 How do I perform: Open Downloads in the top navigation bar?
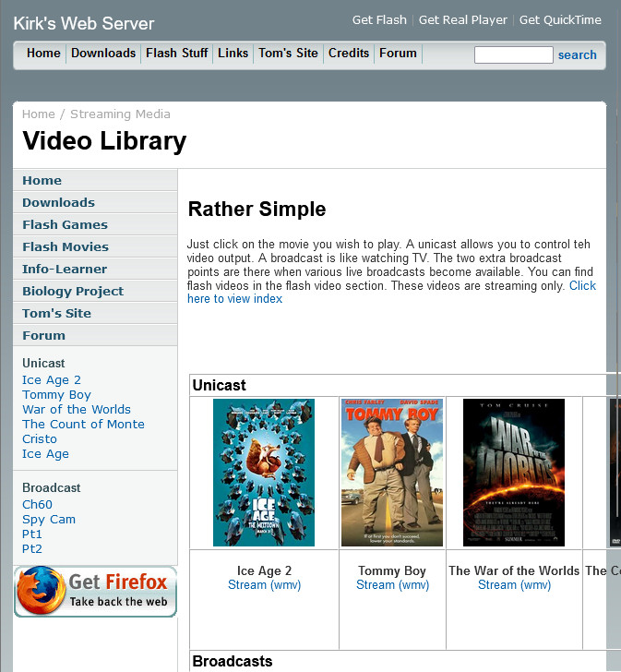(103, 54)
